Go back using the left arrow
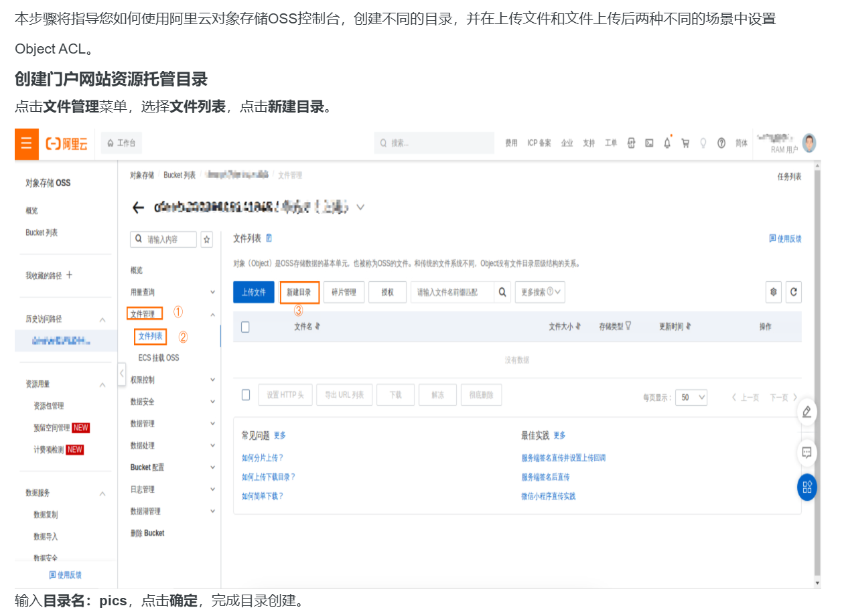Screen dimensions: 842x616 [138, 208]
